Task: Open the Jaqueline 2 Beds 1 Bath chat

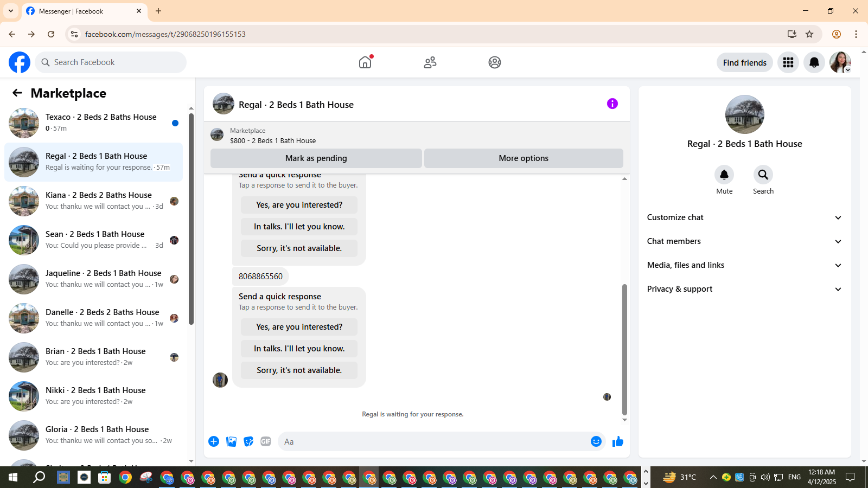Action: click(x=93, y=279)
